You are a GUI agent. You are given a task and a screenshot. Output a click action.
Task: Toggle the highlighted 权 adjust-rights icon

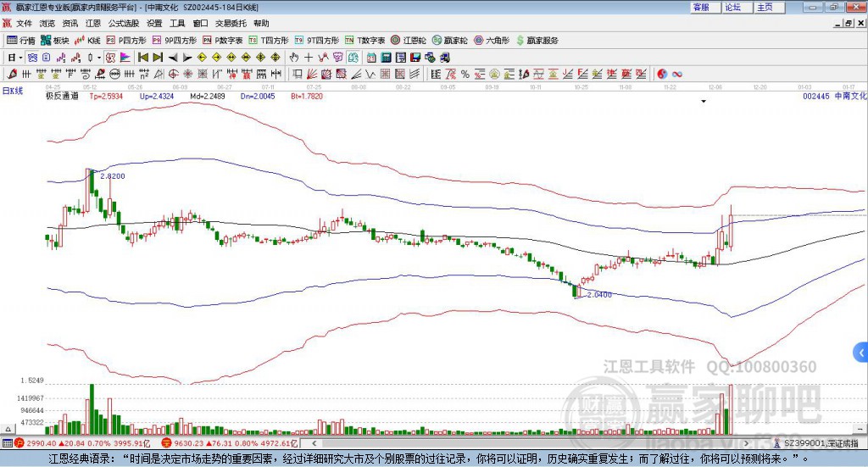click(x=111, y=57)
